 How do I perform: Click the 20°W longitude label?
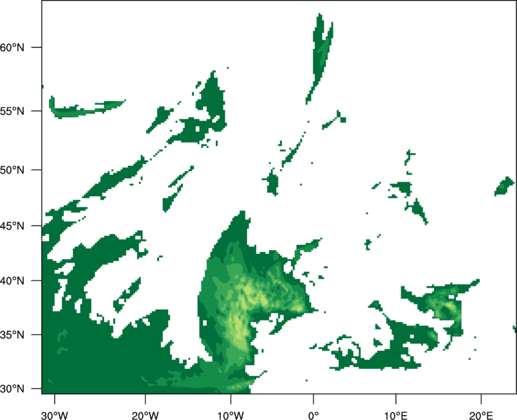tap(145, 415)
